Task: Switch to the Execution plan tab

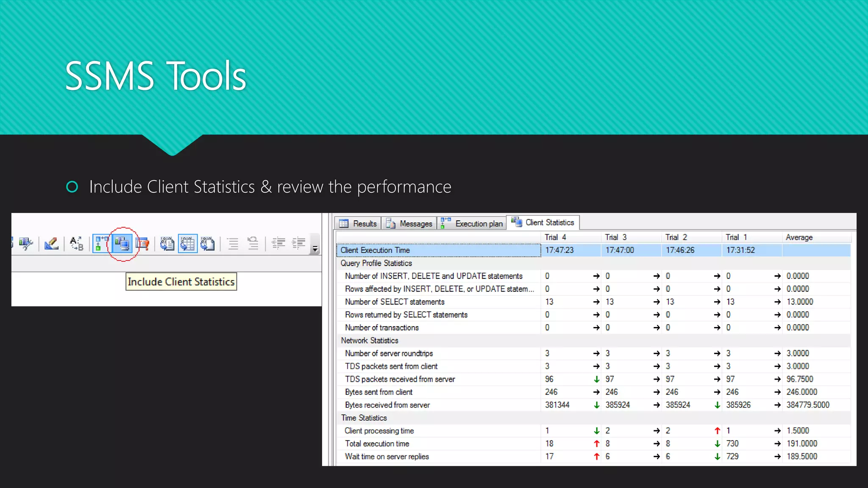Action: click(472, 223)
